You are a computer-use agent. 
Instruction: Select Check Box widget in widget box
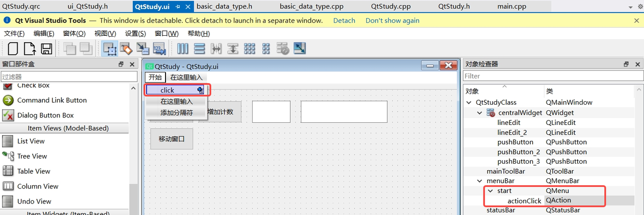(x=33, y=86)
